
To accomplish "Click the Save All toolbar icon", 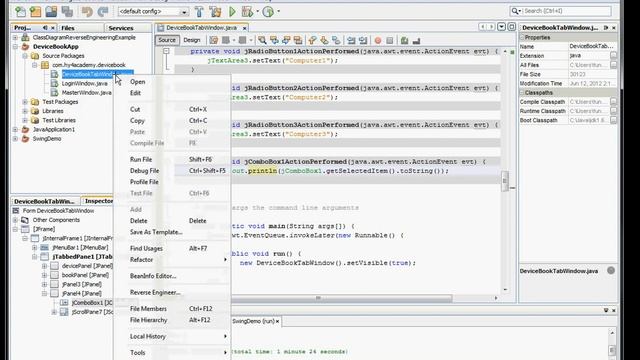I will (x=67, y=12).
